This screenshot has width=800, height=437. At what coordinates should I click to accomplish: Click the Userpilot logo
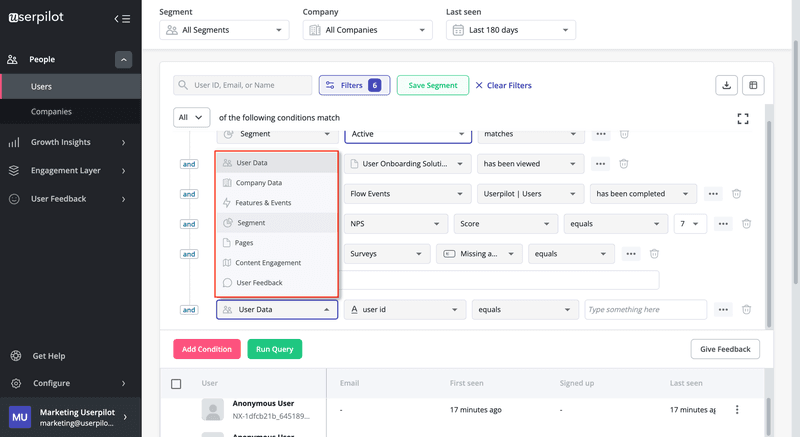(x=36, y=17)
